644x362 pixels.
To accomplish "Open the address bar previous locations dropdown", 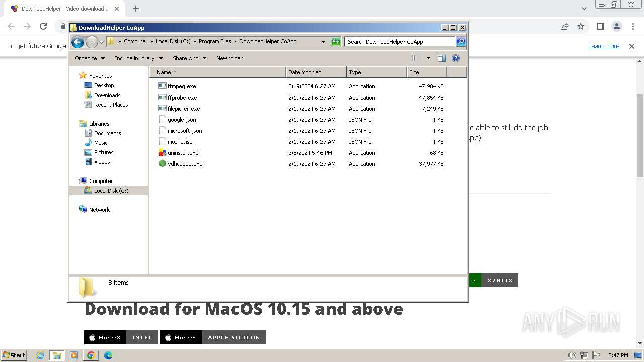I will tap(323, 42).
